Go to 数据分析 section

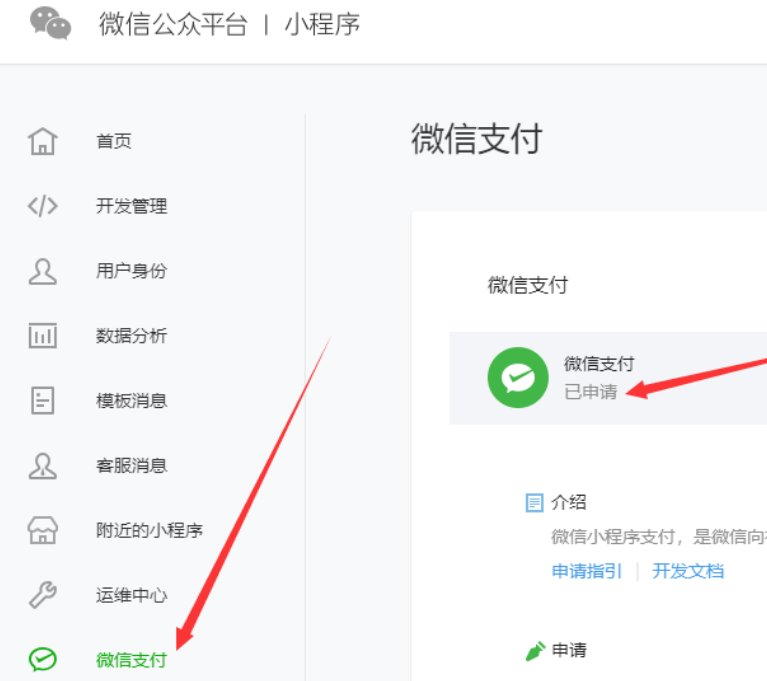tap(132, 336)
